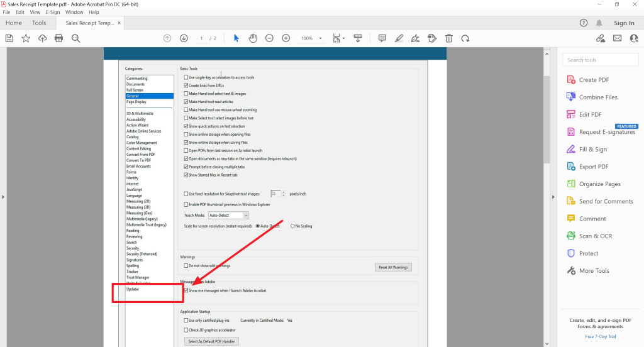Image resolution: width=644 pixels, height=347 pixels.
Task: Click the Sign In button
Action: (x=624, y=23)
